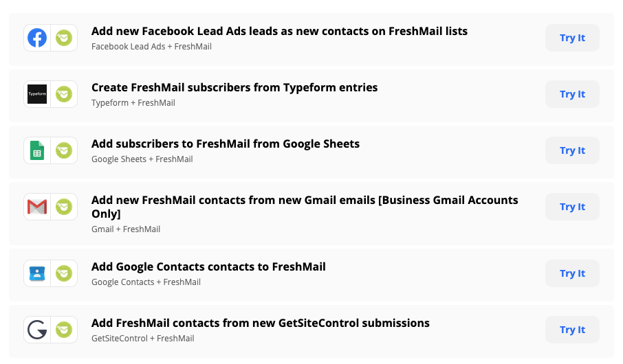
Task: Click the Typeform black logo icon
Action: [37, 94]
